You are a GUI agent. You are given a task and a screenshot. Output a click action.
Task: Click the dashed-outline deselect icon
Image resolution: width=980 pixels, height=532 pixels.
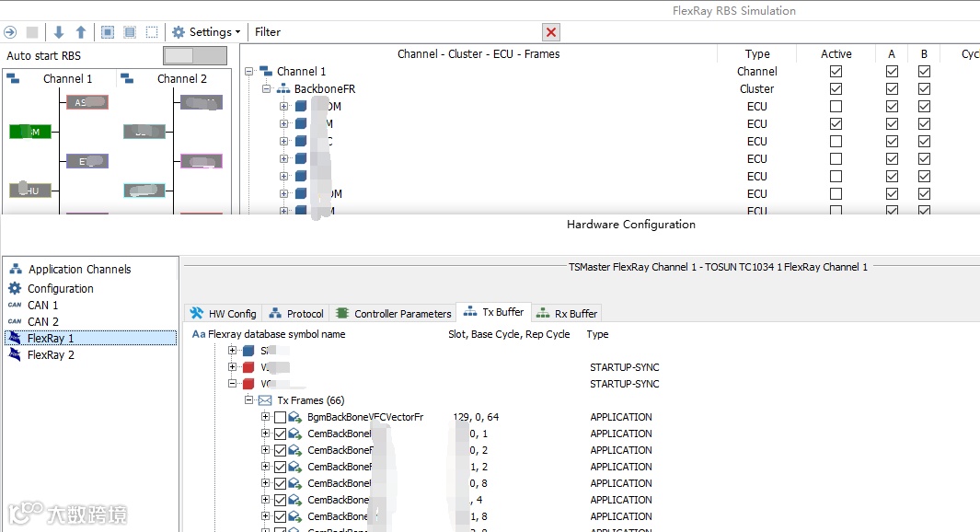coord(152,32)
